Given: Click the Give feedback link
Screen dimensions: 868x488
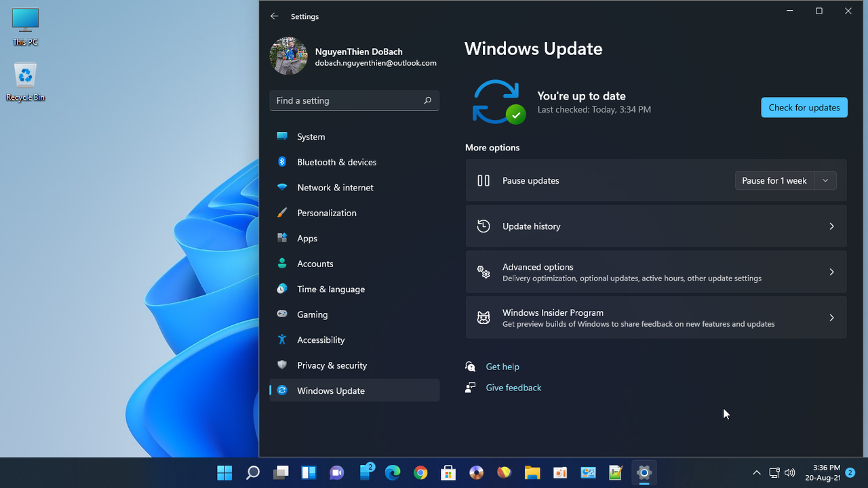Looking at the screenshot, I should click(x=513, y=388).
